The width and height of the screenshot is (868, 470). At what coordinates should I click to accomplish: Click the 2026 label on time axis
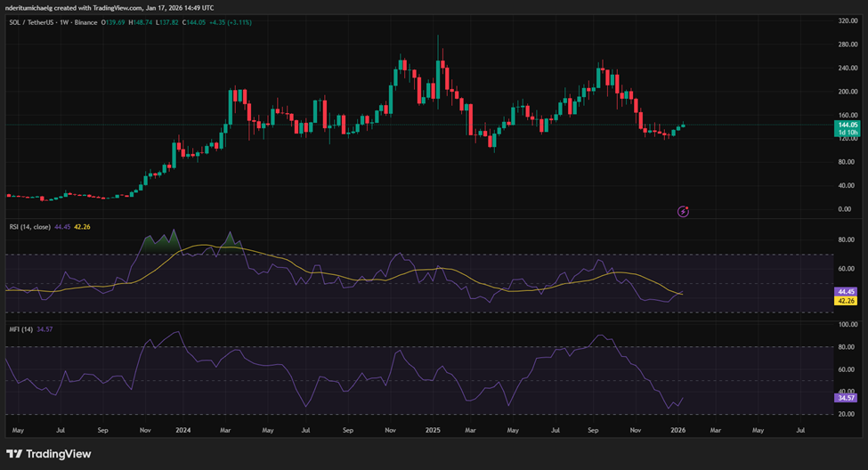(678, 430)
